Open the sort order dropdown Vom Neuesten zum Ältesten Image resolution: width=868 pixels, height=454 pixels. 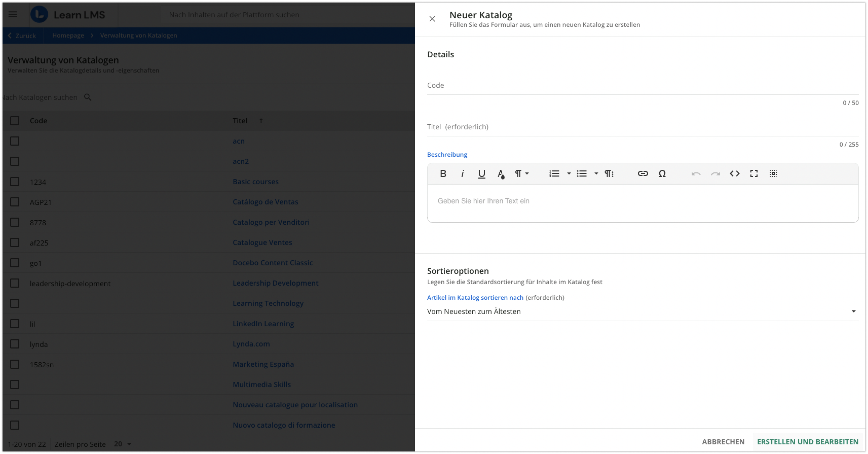tap(643, 311)
